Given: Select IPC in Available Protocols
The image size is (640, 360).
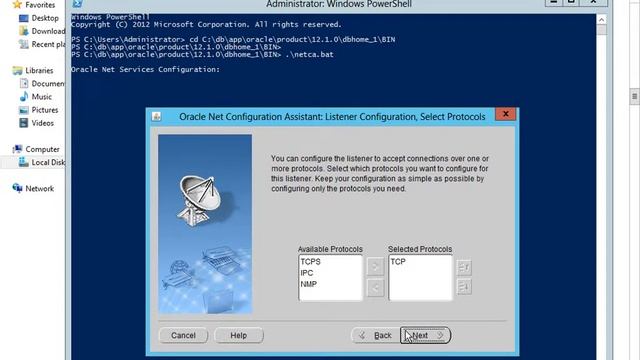Looking at the screenshot, I should (x=307, y=273).
